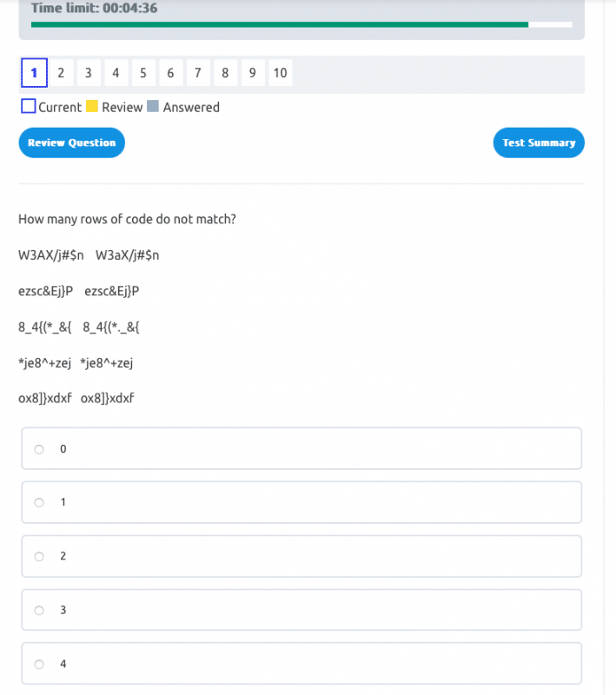Open the Test Summary
Image resolution: width=616 pixels, height=695 pixels.
pyautogui.click(x=539, y=142)
